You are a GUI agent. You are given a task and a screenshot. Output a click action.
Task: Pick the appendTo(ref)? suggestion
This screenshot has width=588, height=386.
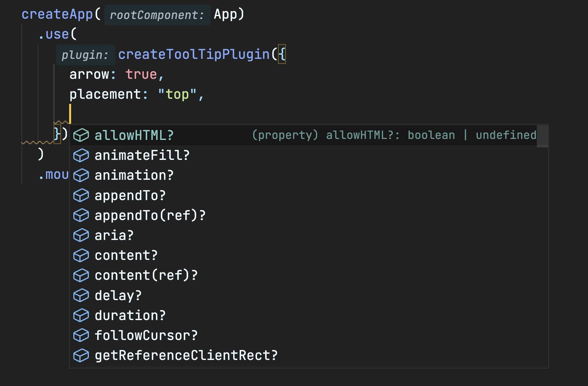(x=150, y=216)
